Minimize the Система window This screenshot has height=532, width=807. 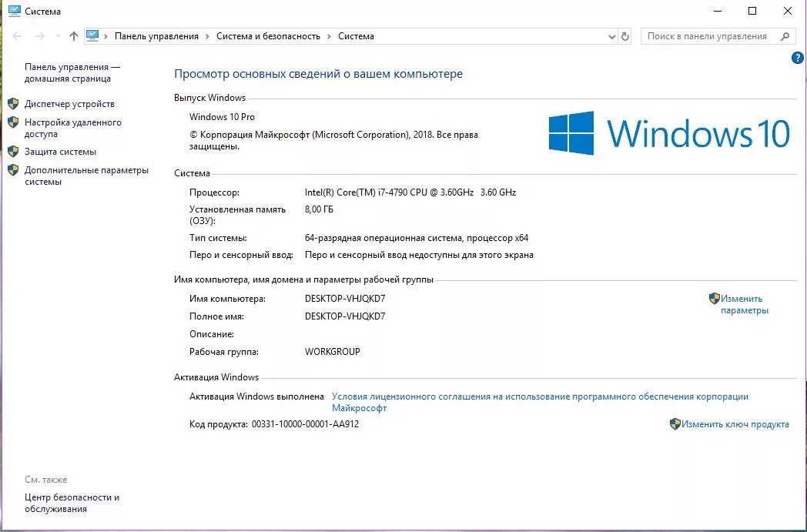pos(718,11)
